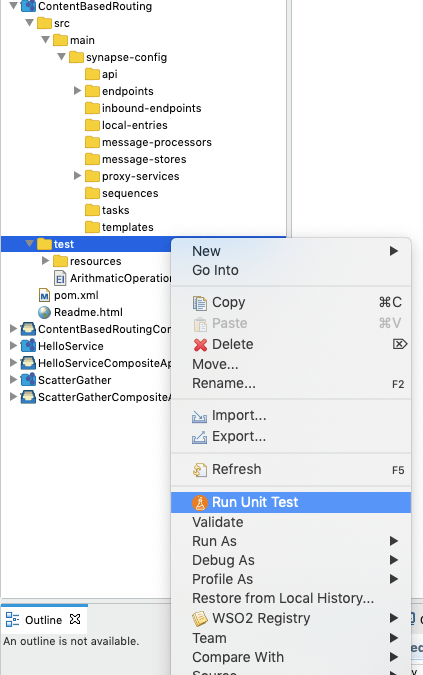Viewport: 423px width, 675px height.
Task: Switch to the Outline tab
Action: (x=43, y=620)
